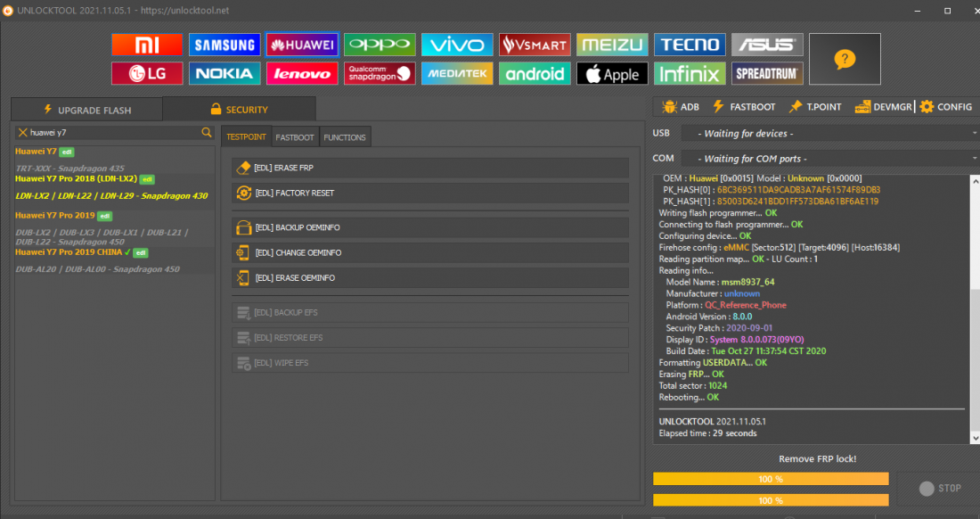The width and height of the screenshot is (980, 519).
Task: Click the 'Elapsed time : 29 seconds' log line
Action: [707, 433]
